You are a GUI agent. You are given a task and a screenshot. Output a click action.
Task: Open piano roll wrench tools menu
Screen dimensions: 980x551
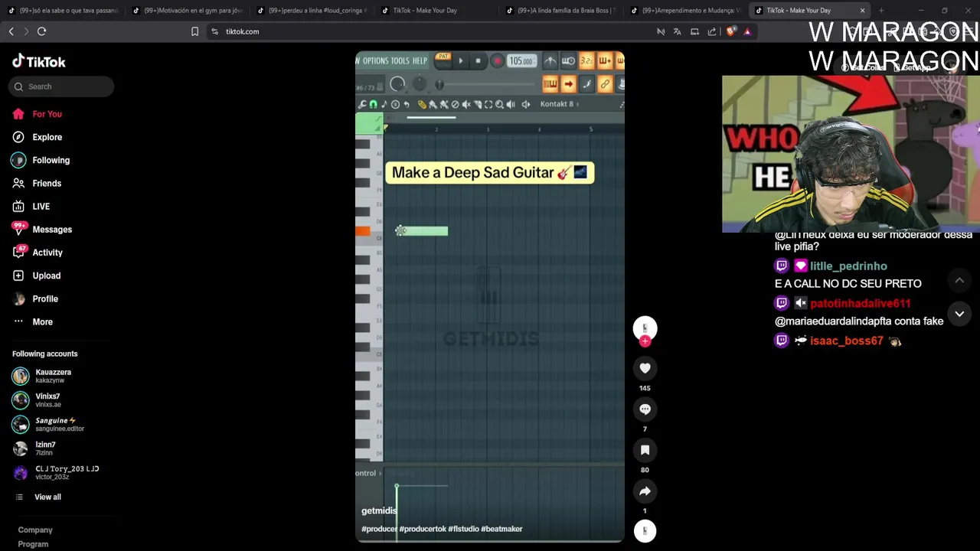click(x=362, y=105)
